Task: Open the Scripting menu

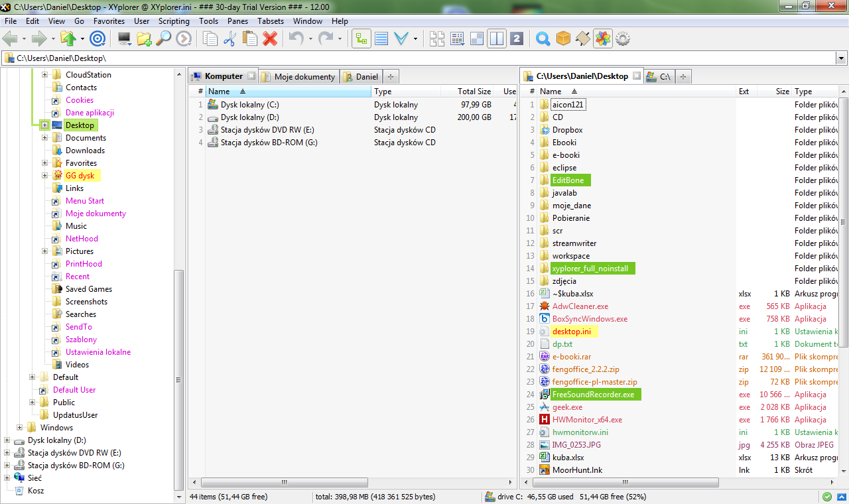Action: (x=174, y=21)
